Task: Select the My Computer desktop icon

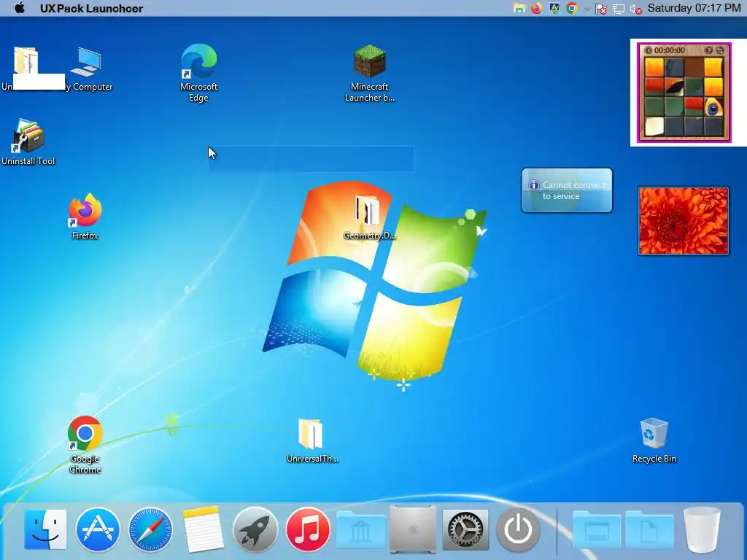Action: coord(89,69)
